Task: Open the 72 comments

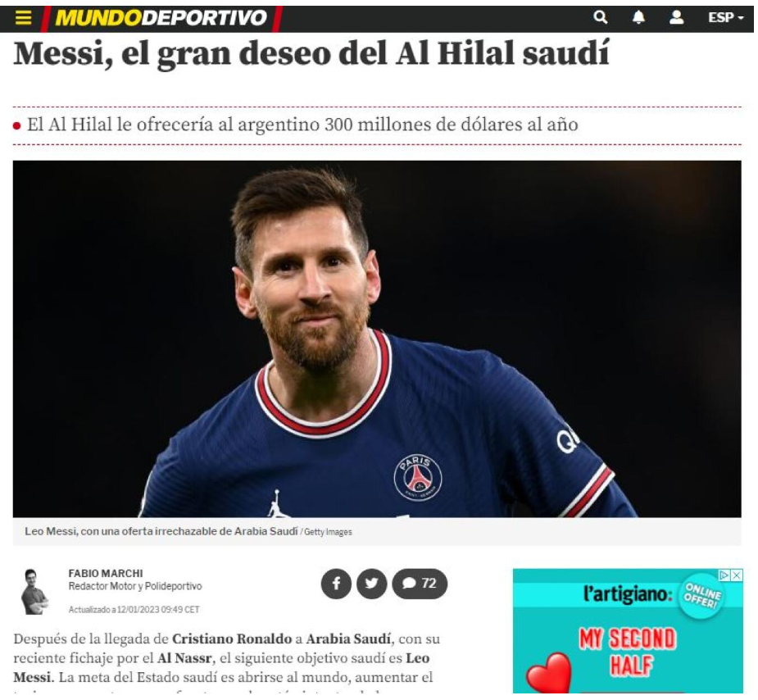Action: pyautogui.click(x=420, y=584)
